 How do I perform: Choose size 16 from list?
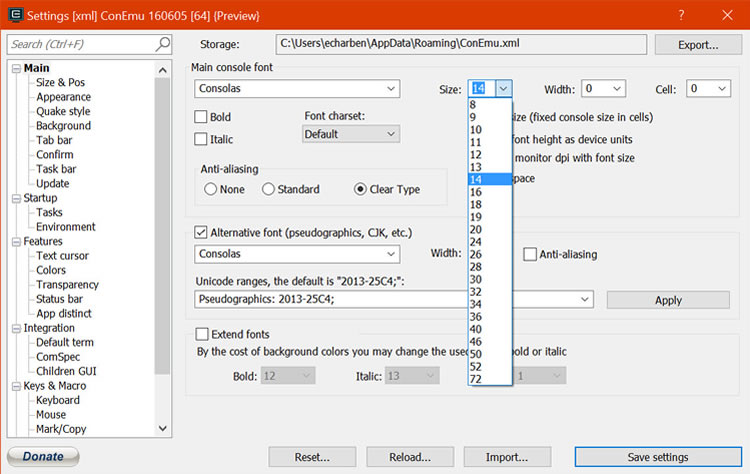490,192
